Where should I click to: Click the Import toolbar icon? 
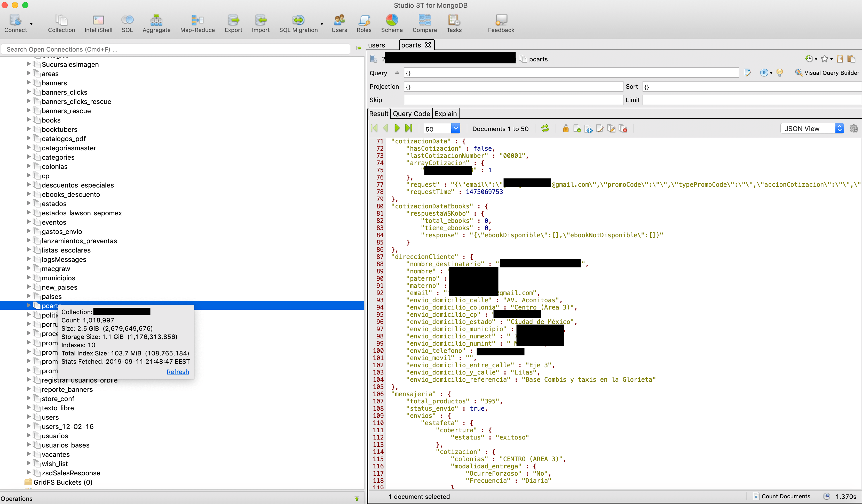tap(261, 23)
